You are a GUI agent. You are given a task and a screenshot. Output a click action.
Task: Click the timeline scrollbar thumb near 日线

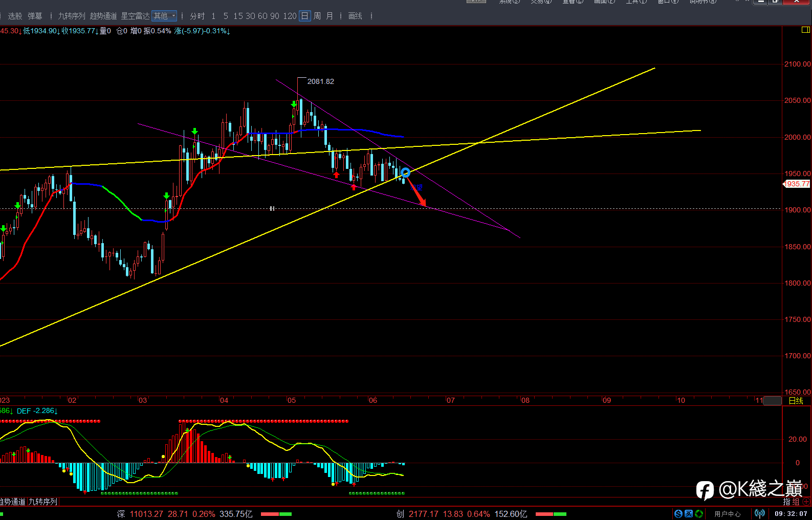tap(773, 401)
